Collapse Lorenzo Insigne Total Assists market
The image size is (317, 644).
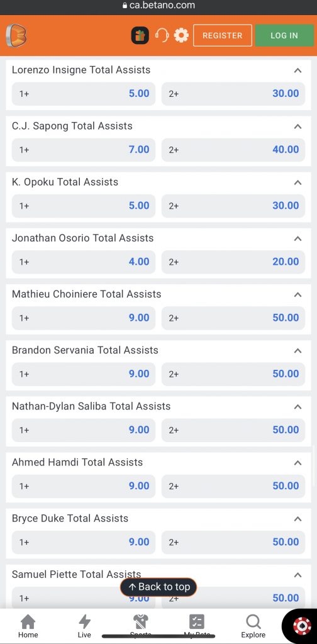point(298,70)
